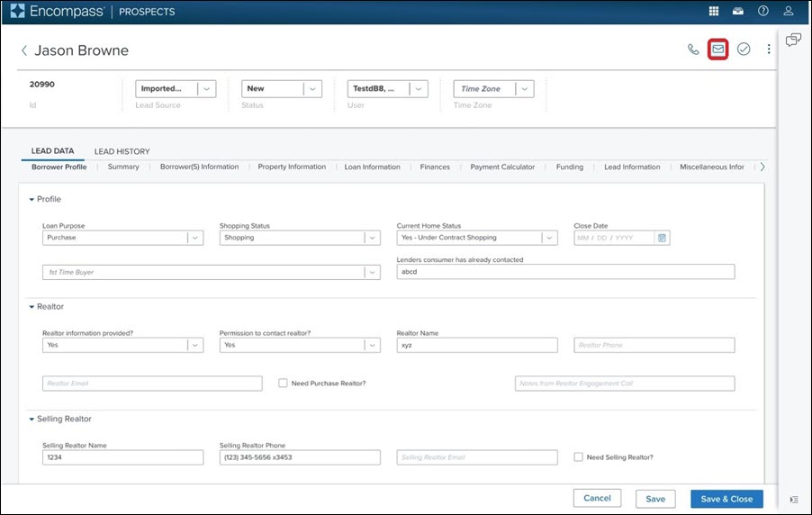Switch to the LEAD DATA tab
Viewport: 812px width, 515px height.
click(x=52, y=150)
